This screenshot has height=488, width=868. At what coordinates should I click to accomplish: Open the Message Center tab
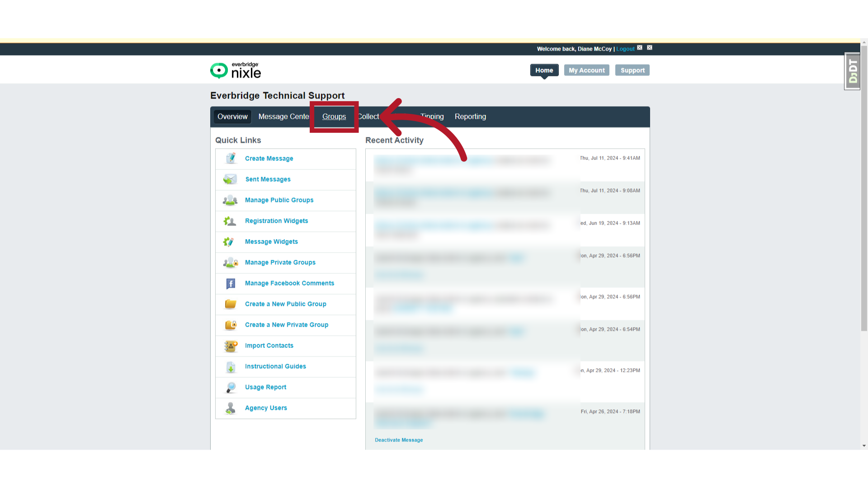click(283, 117)
